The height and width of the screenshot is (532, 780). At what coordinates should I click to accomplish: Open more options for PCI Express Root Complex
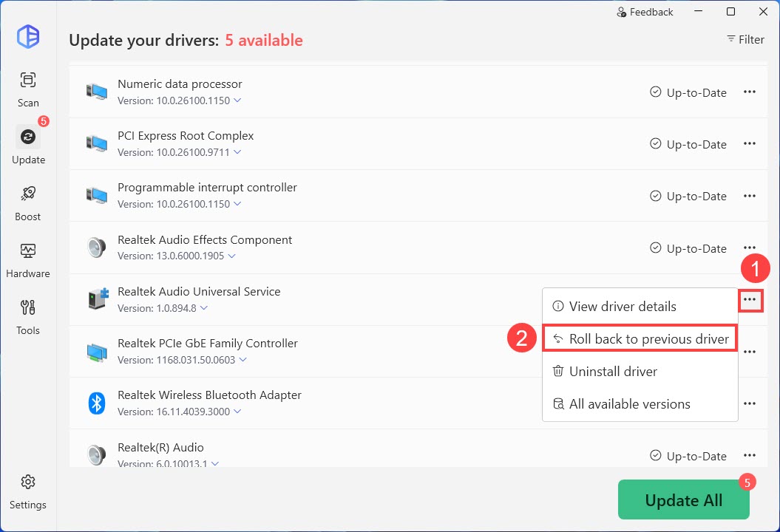(750, 143)
